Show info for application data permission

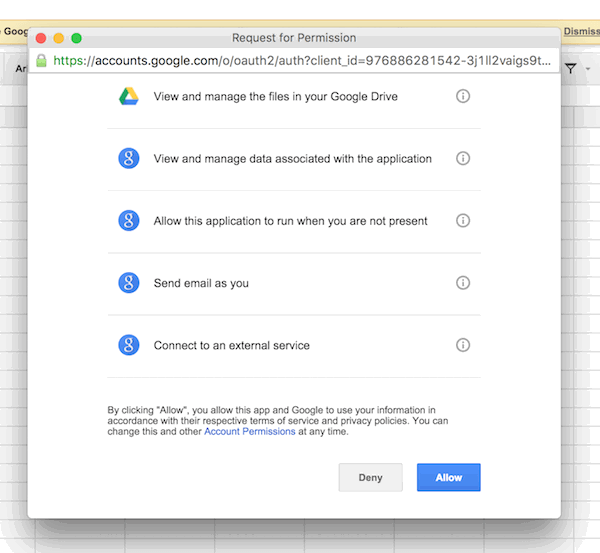pyautogui.click(x=463, y=158)
